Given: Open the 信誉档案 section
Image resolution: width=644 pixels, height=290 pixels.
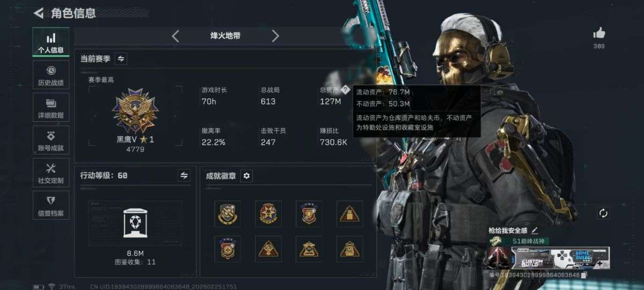Looking at the screenshot, I should point(50,206).
